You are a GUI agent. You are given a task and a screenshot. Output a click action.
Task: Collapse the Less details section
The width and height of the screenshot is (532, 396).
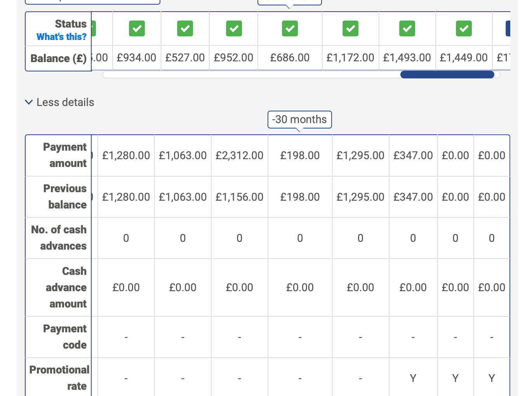59,102
